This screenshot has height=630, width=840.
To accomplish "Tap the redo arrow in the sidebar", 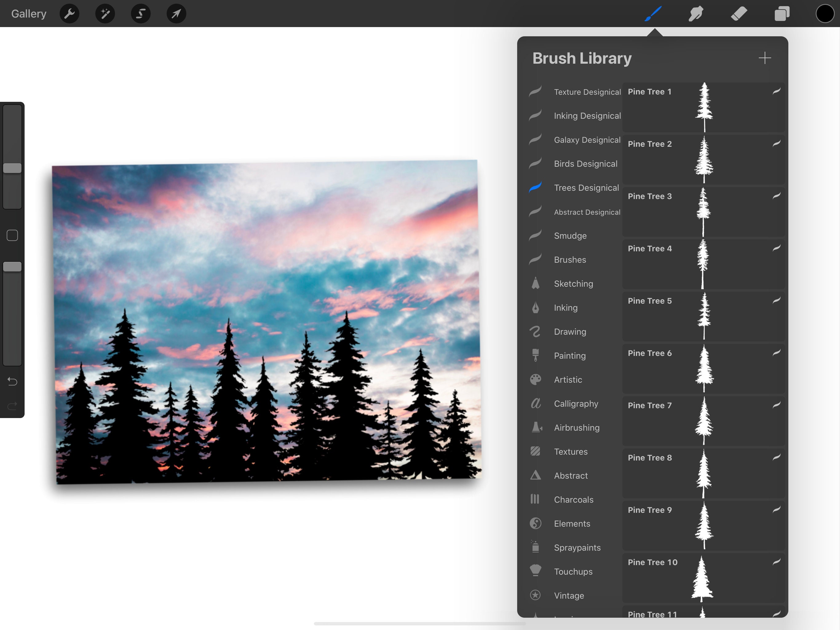I will coord(12,406).
